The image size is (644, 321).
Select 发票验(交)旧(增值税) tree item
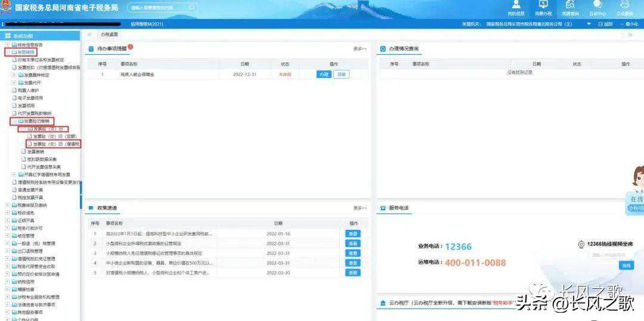[56, 144]
